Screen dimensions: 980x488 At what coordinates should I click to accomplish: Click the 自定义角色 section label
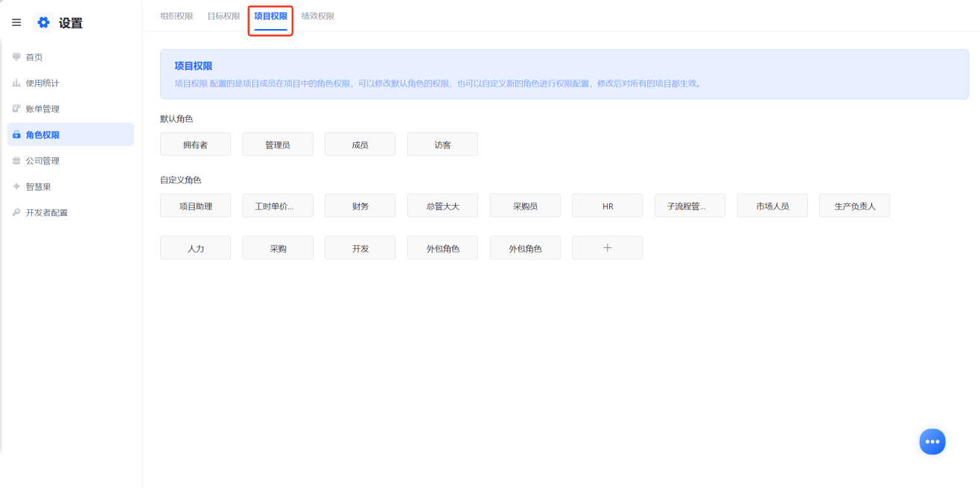181,180
